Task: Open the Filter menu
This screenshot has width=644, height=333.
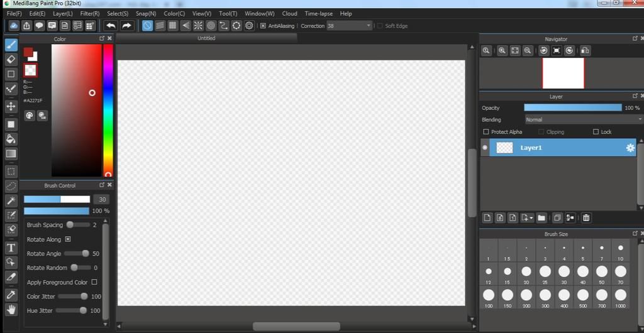Action: 90,14
